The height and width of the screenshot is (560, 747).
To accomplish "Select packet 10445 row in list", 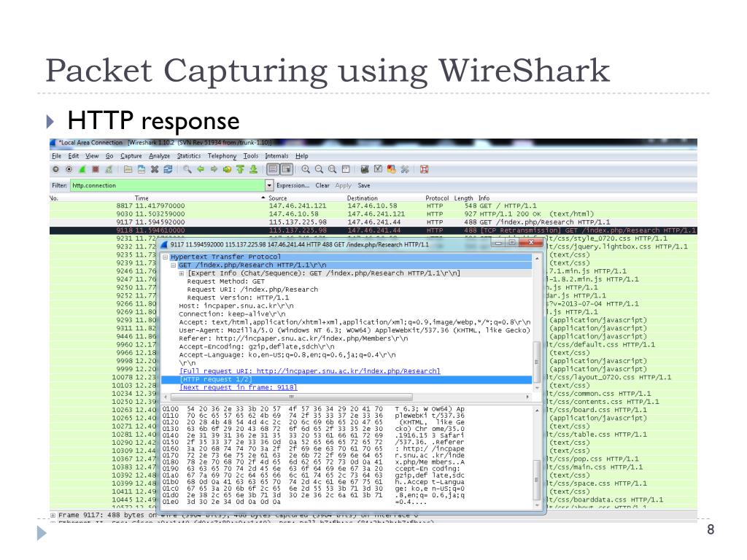I will click(373, 499).
